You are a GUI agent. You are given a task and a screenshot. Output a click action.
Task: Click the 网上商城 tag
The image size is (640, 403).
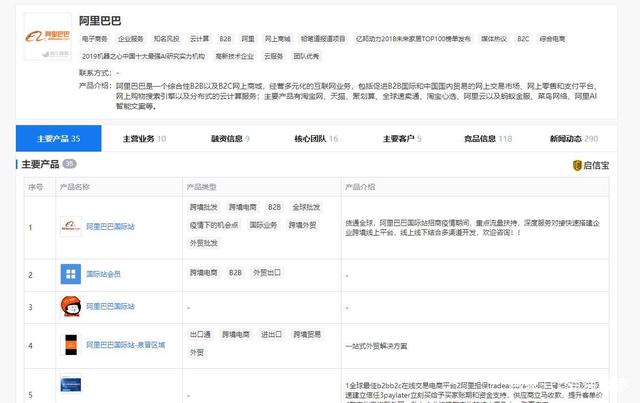click(x=278, y=39)
